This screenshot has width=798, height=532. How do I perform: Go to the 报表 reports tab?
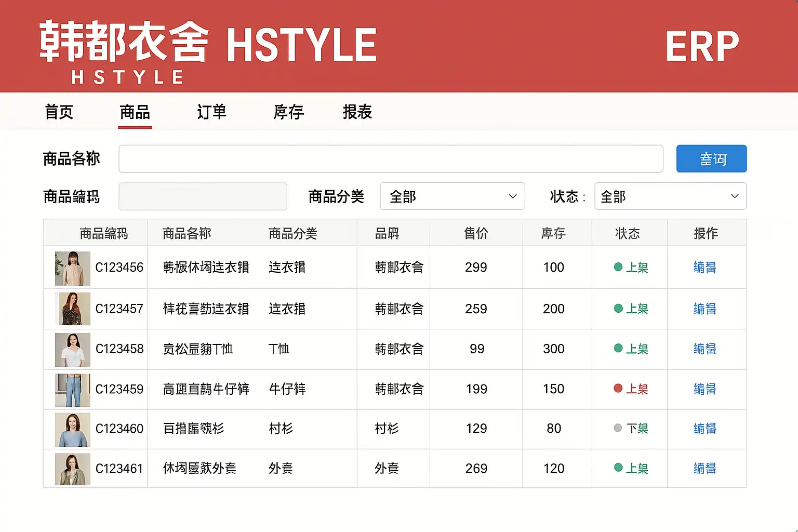(x=357, y=112)
